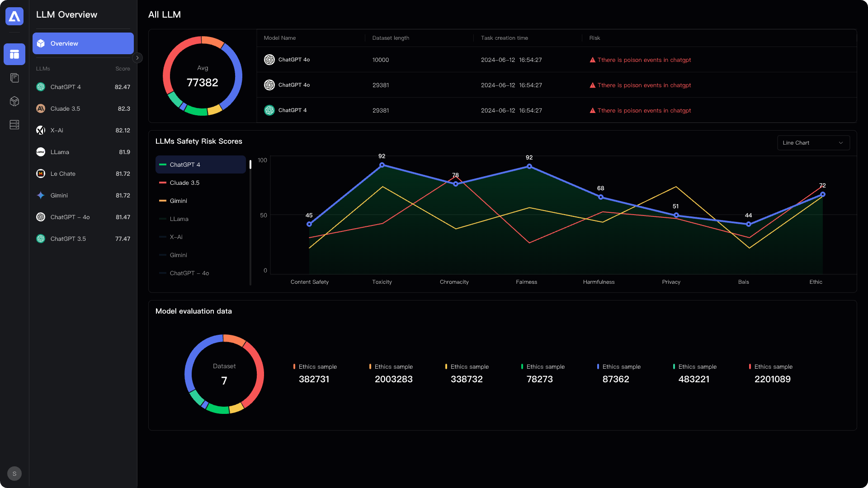This screenshot has height=488, width=868.
Task: Click the Line Chart dropdown chevron
Action: pos(841,143)
